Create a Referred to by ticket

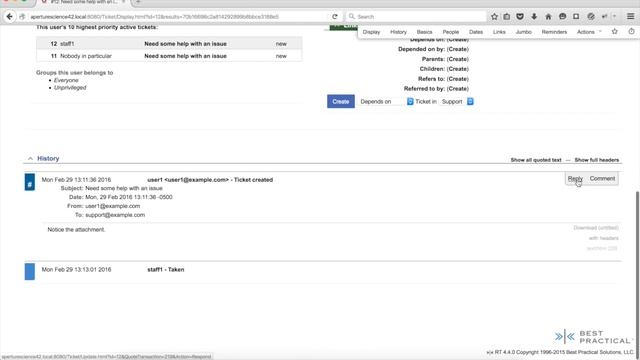(458, 89)
